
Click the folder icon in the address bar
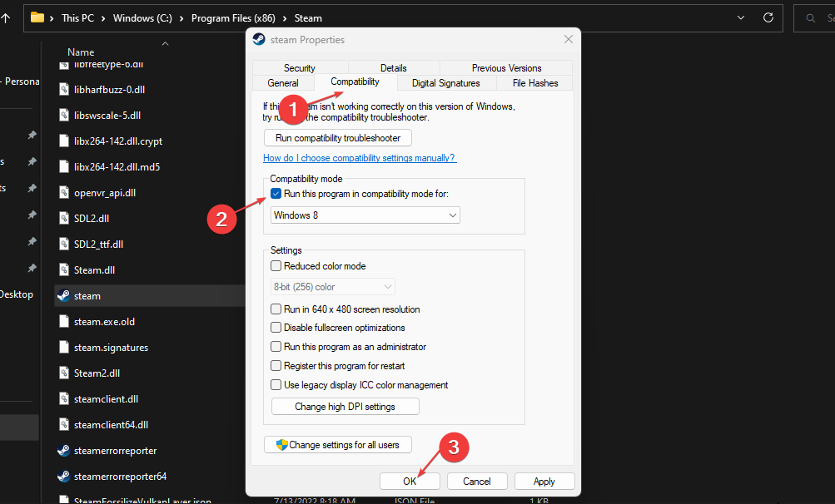pos(37,17)
